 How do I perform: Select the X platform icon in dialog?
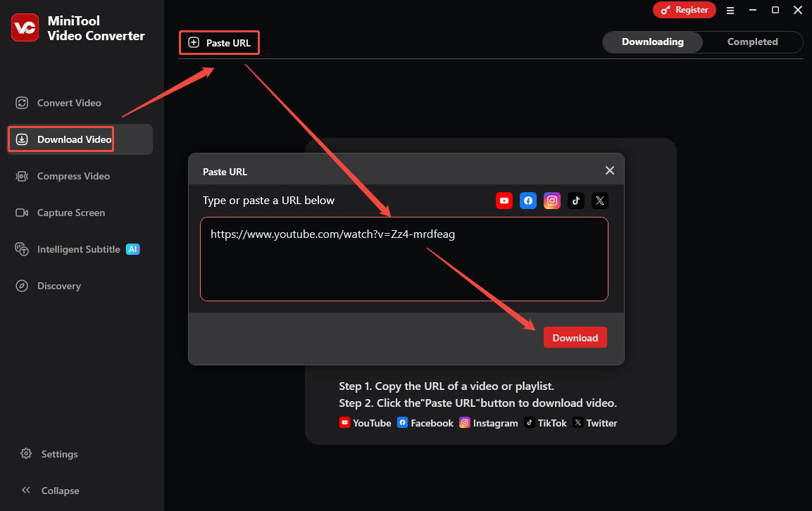click(600, 201)
